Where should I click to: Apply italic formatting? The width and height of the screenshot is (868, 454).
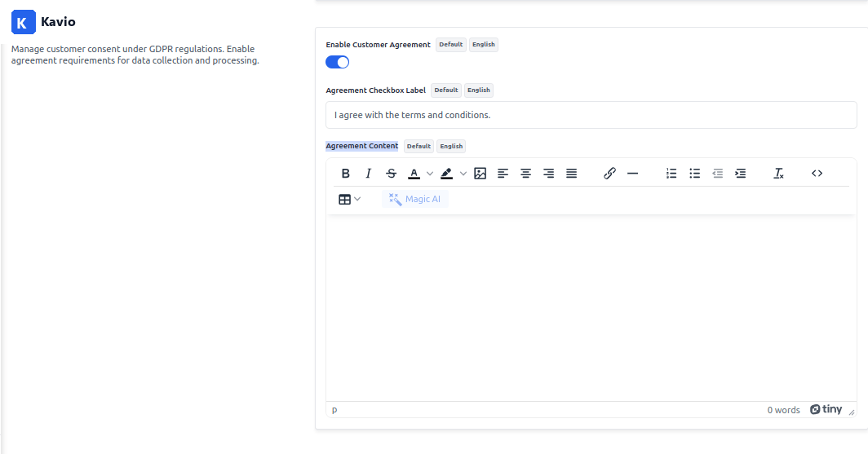click(x=368, y=174)
